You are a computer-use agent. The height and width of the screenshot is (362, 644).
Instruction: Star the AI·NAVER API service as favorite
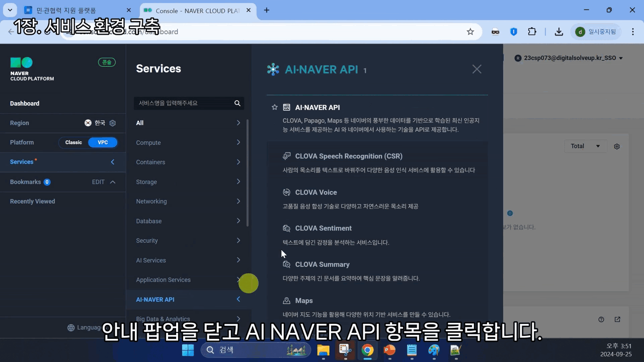[275, 107]
